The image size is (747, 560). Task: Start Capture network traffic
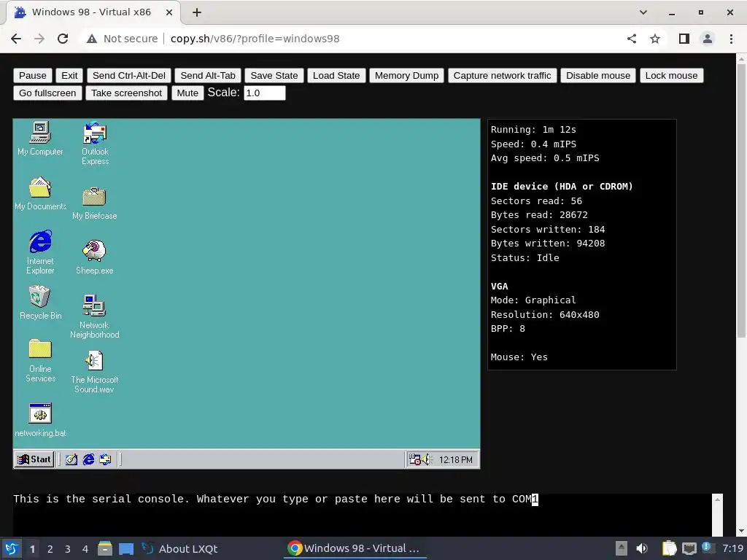coord(502,76)
